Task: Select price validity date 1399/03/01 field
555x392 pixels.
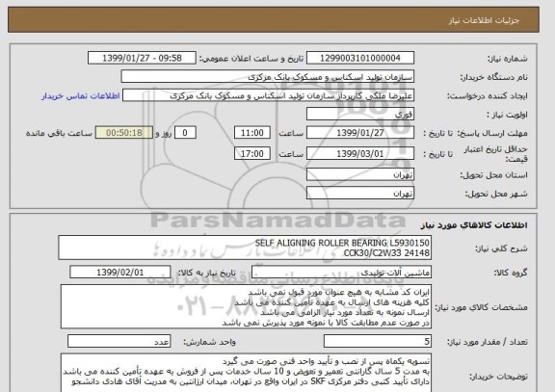Action: point(360,154)
